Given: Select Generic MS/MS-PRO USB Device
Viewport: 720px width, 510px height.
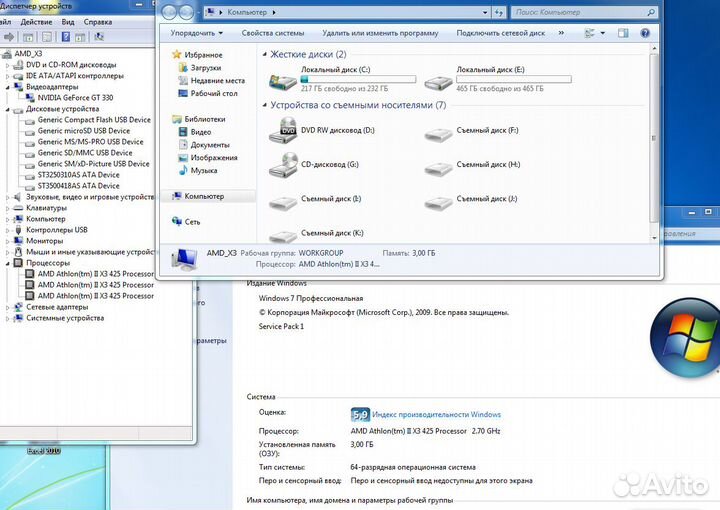Looking at the screenshot, I should coord(90,142).
